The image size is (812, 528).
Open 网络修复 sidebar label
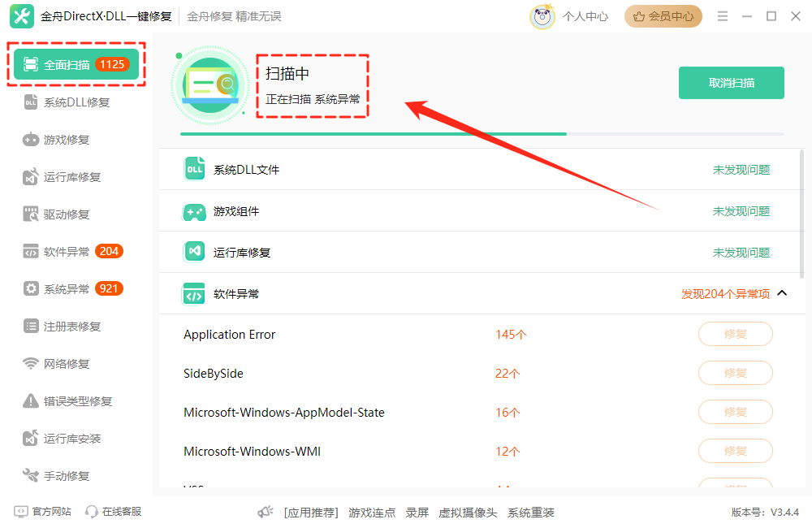click(x=67, y=363)
